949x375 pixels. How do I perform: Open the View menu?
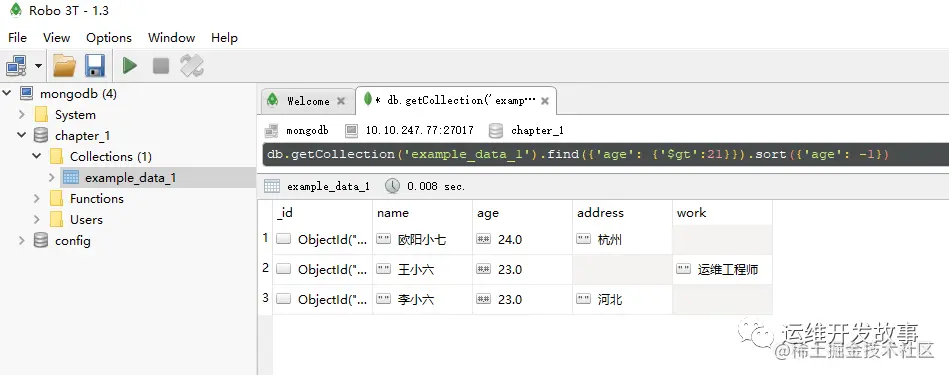pyautogui.click(x=56, y=38)
